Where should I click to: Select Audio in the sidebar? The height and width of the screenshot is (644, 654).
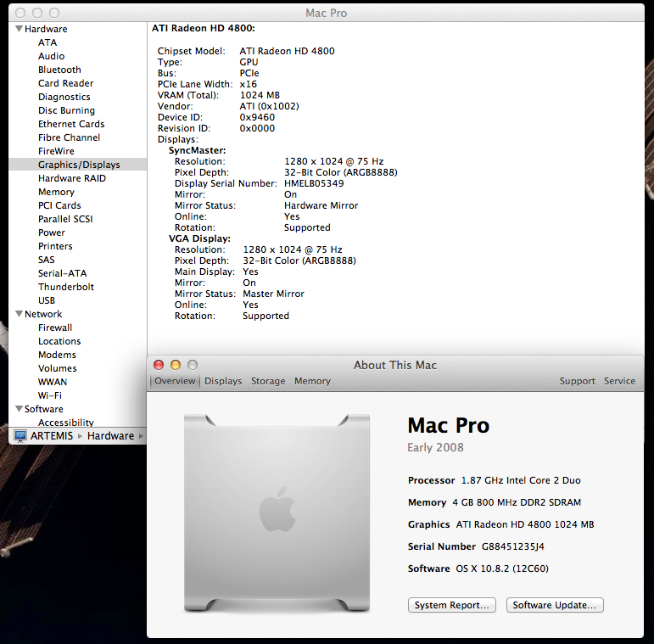coord(51,56)
